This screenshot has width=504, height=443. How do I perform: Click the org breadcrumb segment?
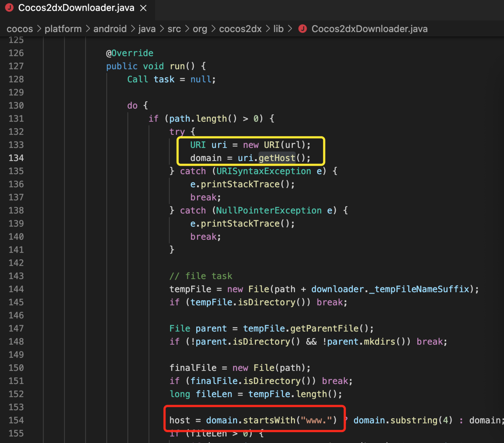(x=200, y=29)
